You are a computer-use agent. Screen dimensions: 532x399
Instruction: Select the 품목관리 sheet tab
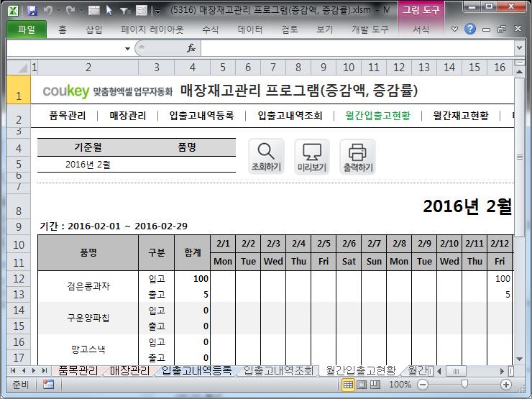click(x=78, y=370)
